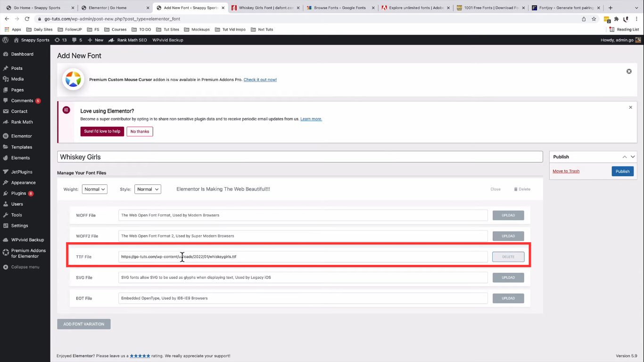644x362 pixels.
Task: Open the Style dropdown
Action: (x=148, y=189)
